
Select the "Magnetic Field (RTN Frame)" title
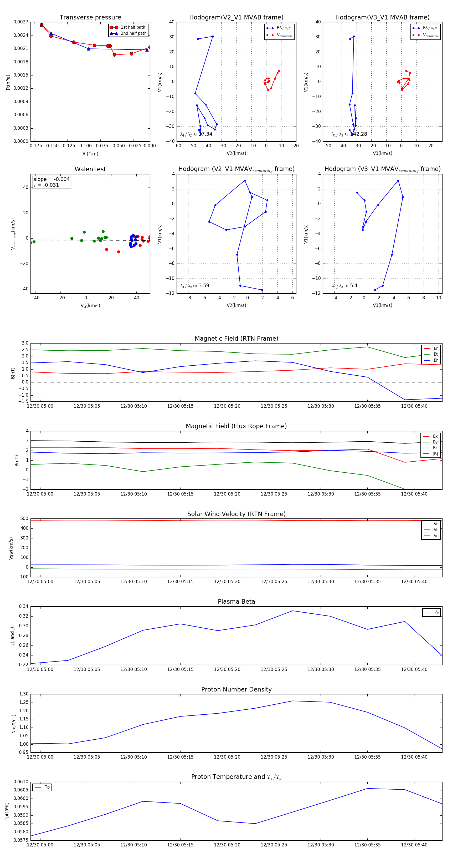click(x=236, y=339)
